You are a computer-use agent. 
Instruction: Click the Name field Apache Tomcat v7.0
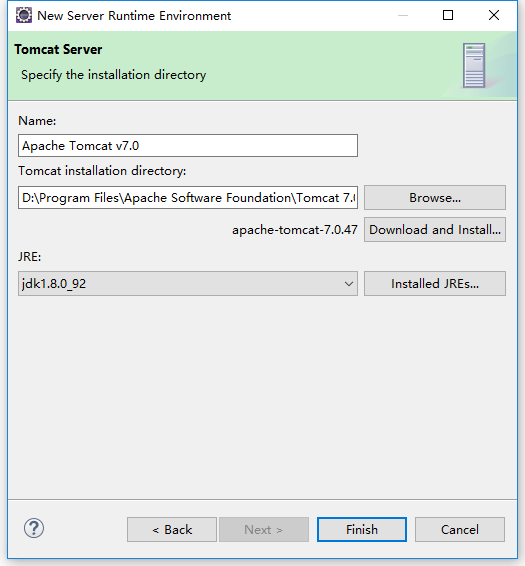(x=188, y=145)
